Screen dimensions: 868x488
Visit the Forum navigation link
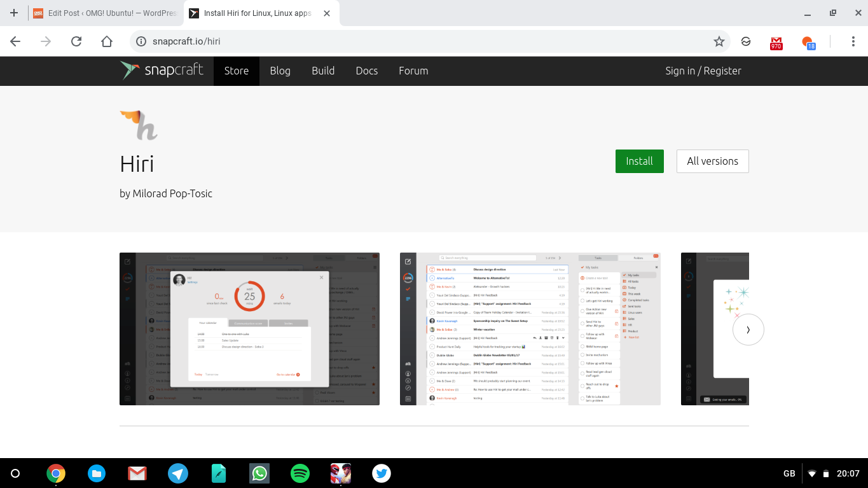click(x=413, y=71)
